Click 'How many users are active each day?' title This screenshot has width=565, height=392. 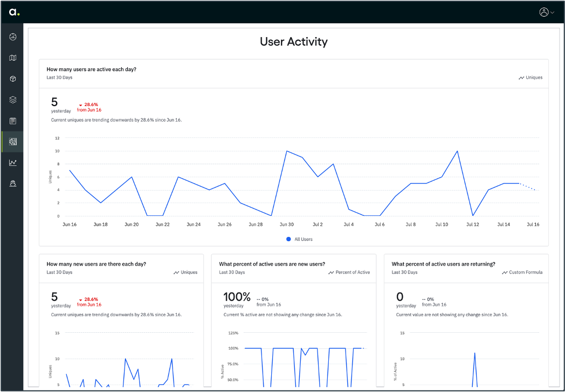[x=92, y=69]
